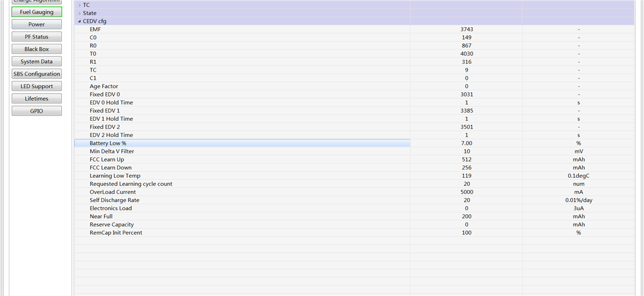The image size is (644, 296).
Task: Click the Near Full value field
Action: (x=467, y=217)
